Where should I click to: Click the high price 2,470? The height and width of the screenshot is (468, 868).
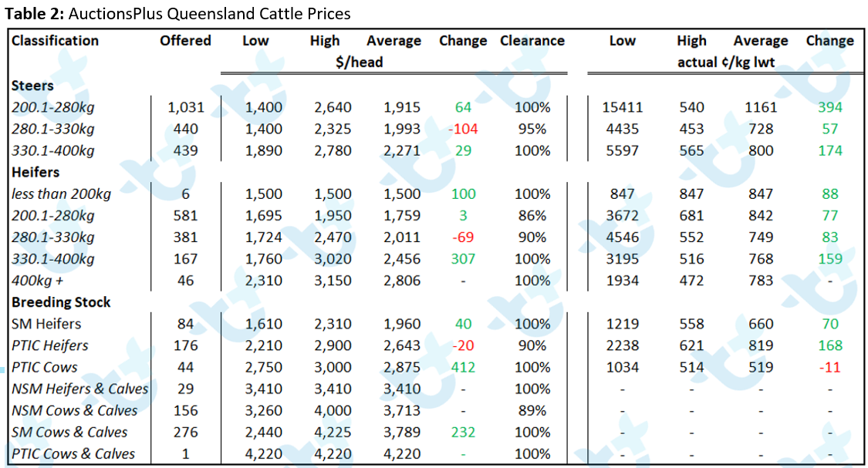pyautogui.click(x=333, y=237)
